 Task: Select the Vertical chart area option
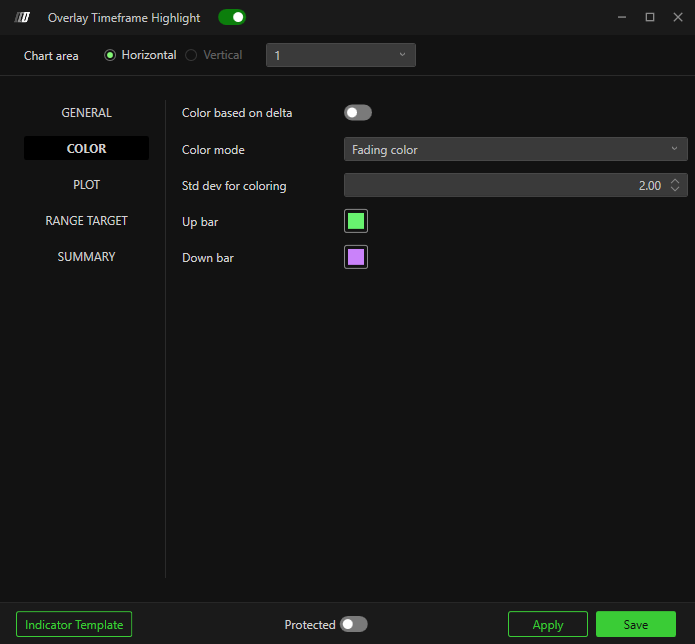[x=191, y=55]
